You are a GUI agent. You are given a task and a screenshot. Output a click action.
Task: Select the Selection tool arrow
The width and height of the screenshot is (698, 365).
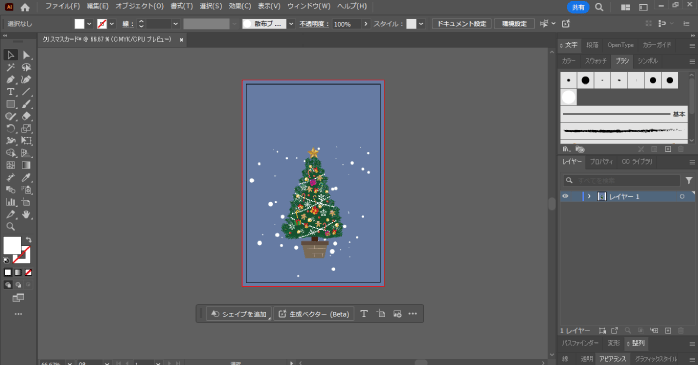11,55
